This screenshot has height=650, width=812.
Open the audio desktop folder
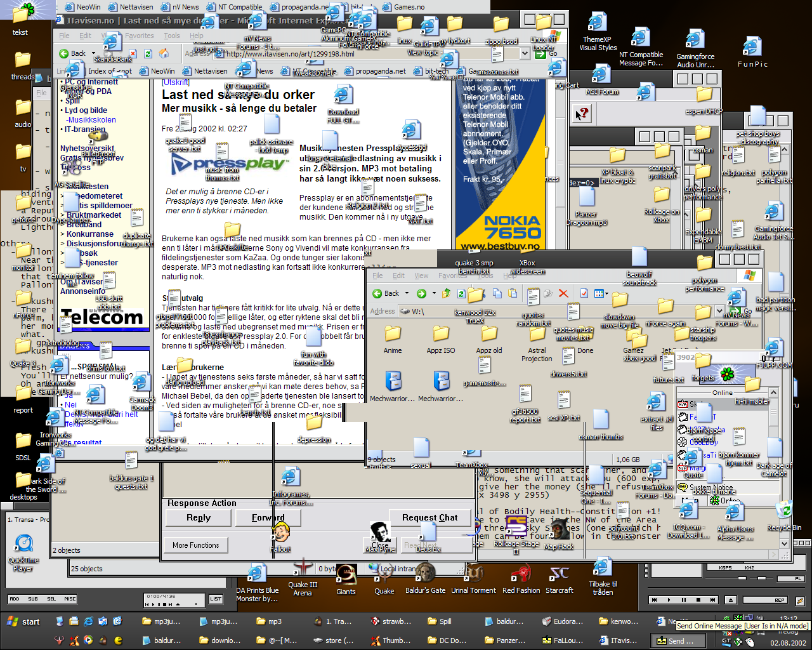23,112
